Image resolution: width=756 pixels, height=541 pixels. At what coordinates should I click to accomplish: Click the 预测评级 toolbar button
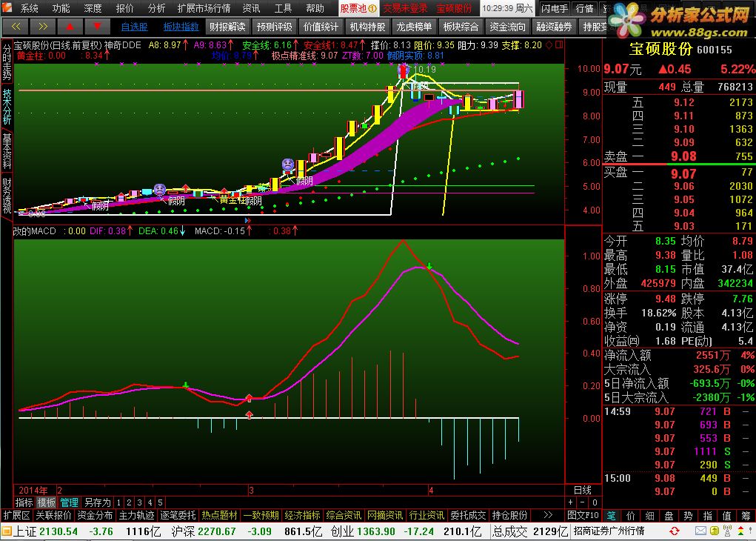(275, 27)
